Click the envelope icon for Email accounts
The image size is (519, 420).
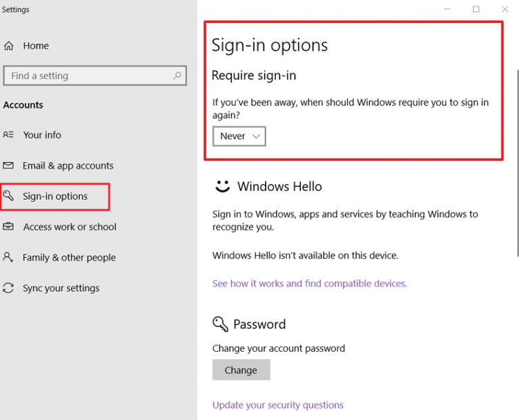[8, 165]
